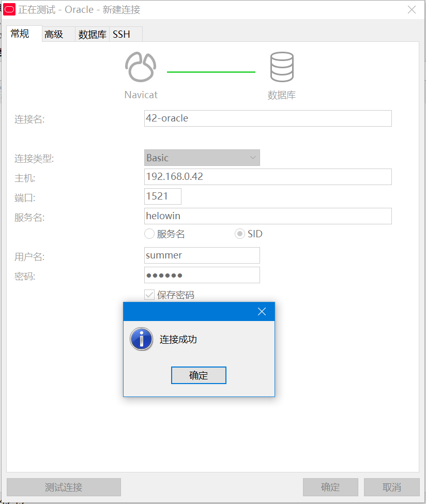This screenshot has height=504, width=426.
Task: Click the 密码: label
Action: click(25, 276)
